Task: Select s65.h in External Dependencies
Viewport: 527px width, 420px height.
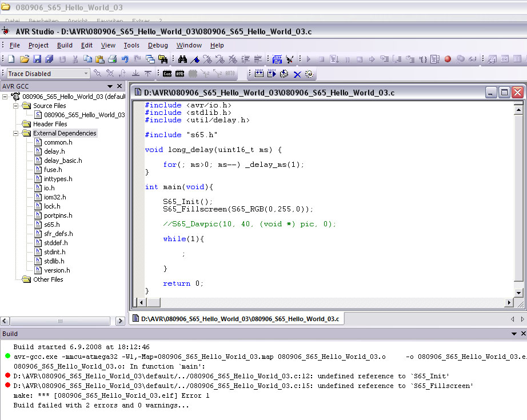Action: coord(52,225)
